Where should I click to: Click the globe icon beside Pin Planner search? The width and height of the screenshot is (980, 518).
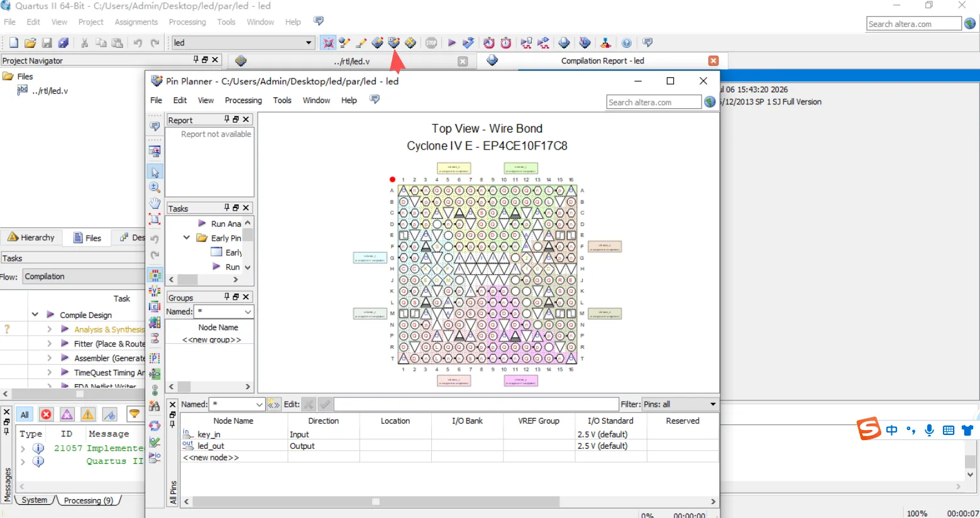coord(710,102)
